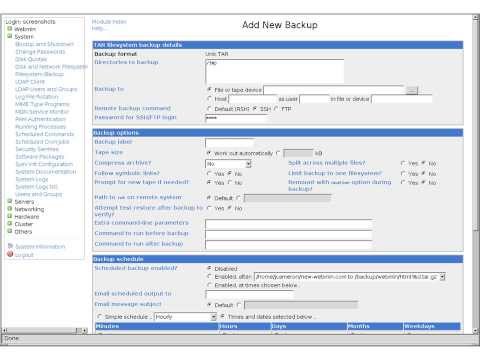
Task: Click the Networking category icon
Action: [10, 209]
